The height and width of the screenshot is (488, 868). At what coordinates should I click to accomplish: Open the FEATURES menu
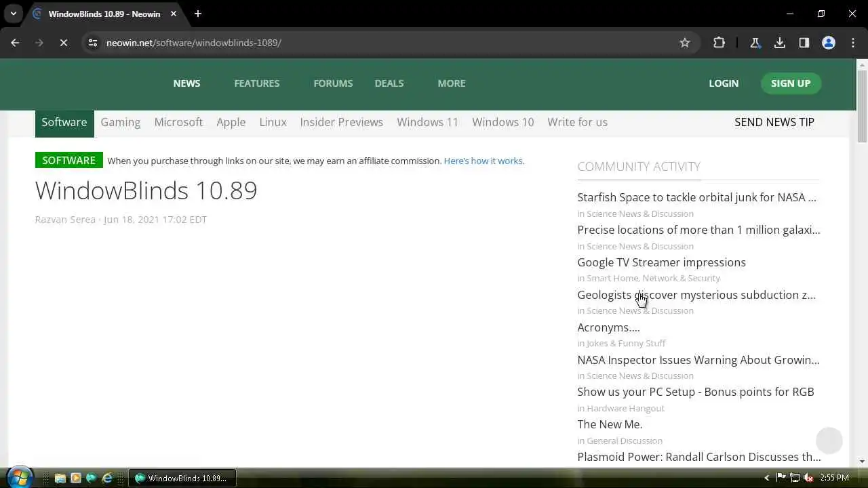pyautogui.click(x=257, y=83)
